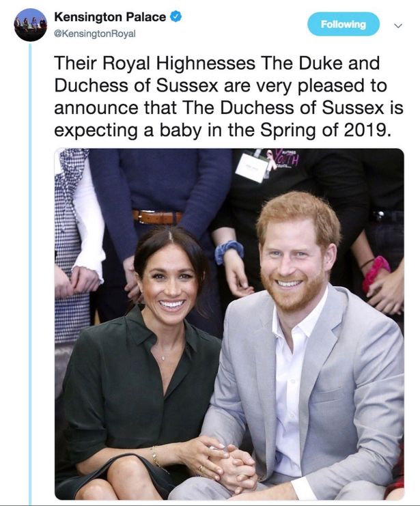Open the tweet options chevron
420x506 pixels.
[399, 25]
